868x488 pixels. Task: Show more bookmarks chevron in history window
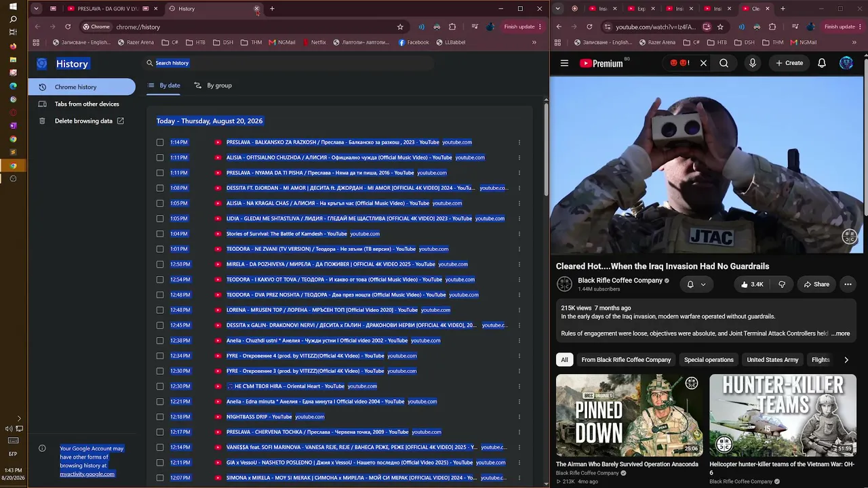click(x=534, y=42)
